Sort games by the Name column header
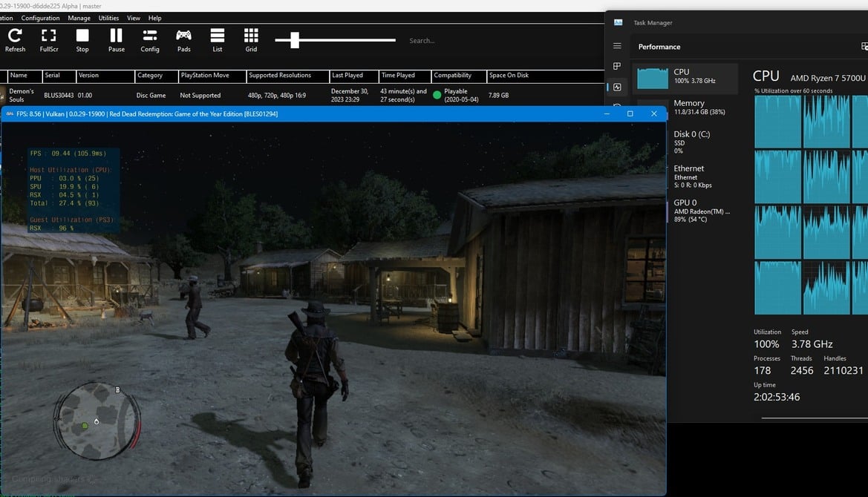This screenshot has height=497, width=868. pyautogui.click(x=25, y=76)
